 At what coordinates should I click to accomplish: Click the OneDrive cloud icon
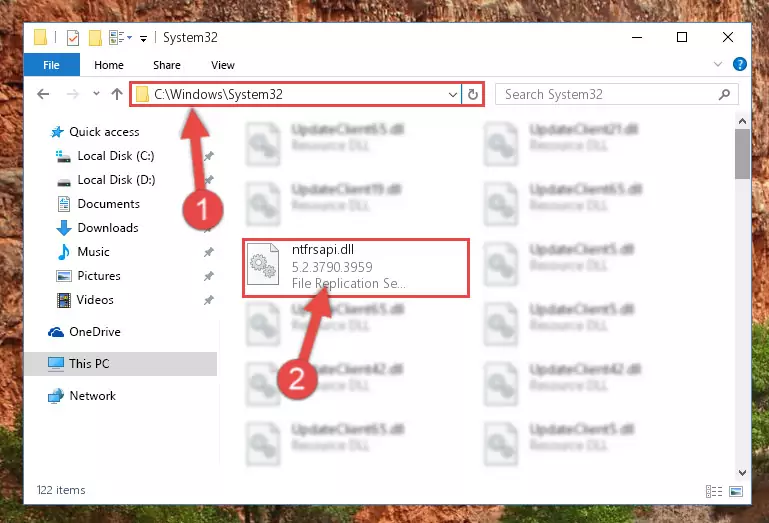click(56, 332)
